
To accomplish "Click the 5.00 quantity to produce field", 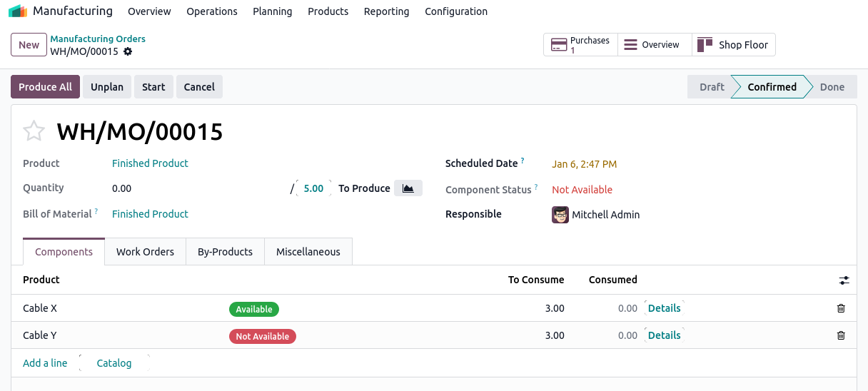I will click(x=313, y=188).
